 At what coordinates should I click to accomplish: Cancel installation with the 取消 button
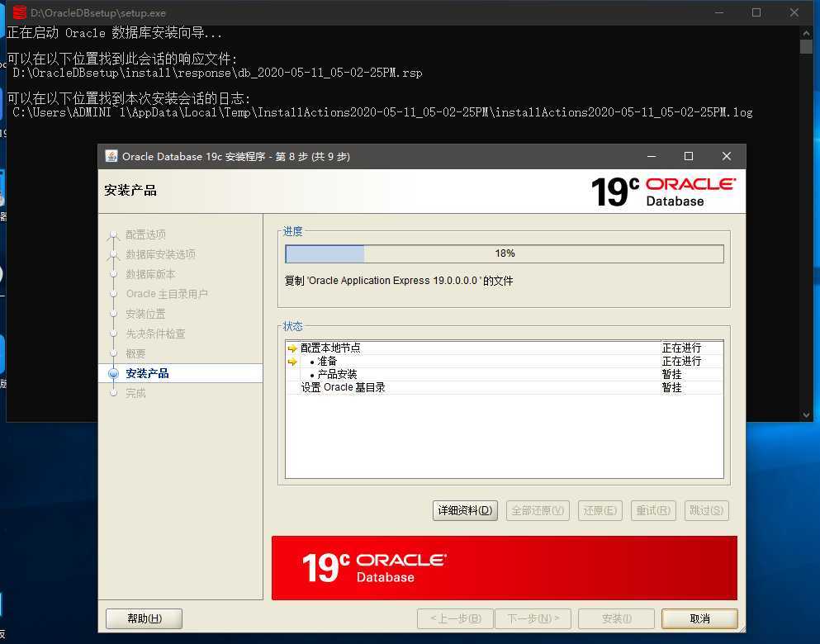click(699, 618)
